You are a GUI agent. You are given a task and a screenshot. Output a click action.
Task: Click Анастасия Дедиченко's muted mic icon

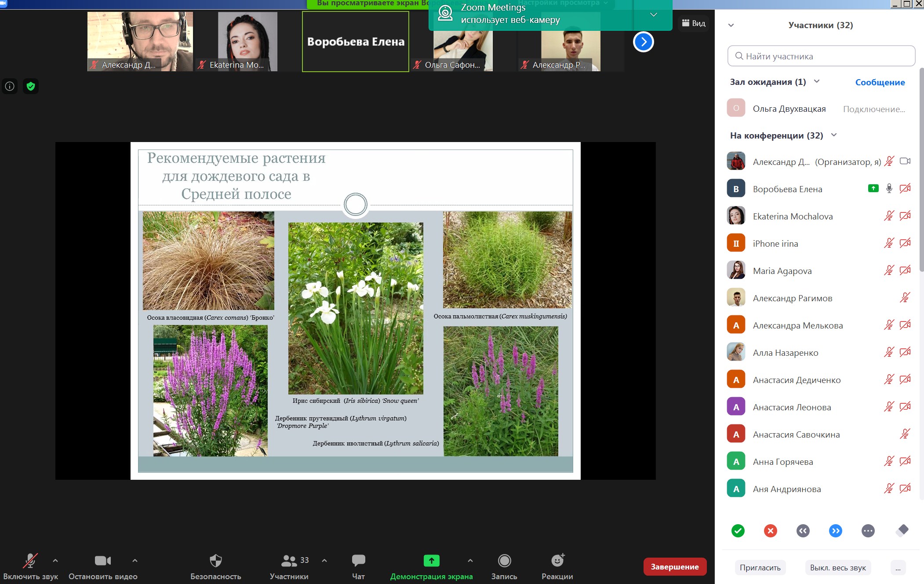pyautogui.click(x=889, y=380)
